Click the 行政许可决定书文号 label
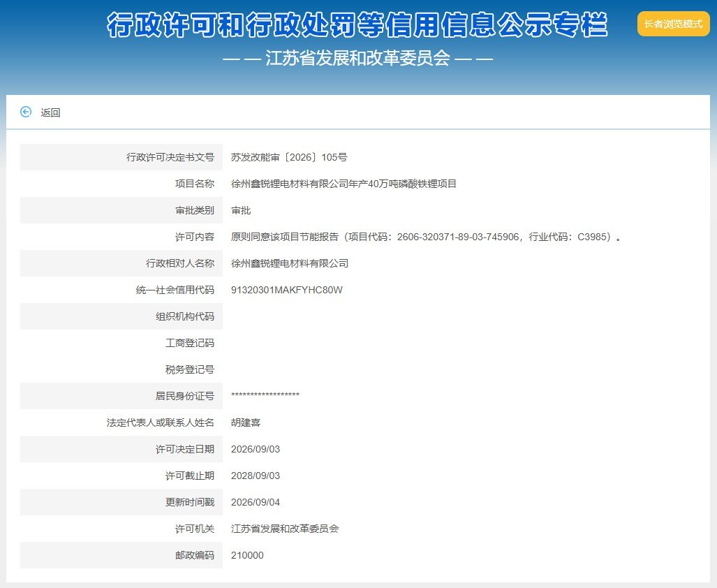This screenshot has width=717, height=588. pyautogui.click(x=170, y=157)
